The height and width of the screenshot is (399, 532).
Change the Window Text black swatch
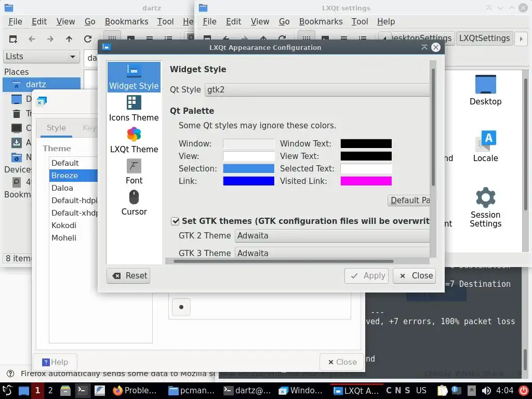pos(366,143)
